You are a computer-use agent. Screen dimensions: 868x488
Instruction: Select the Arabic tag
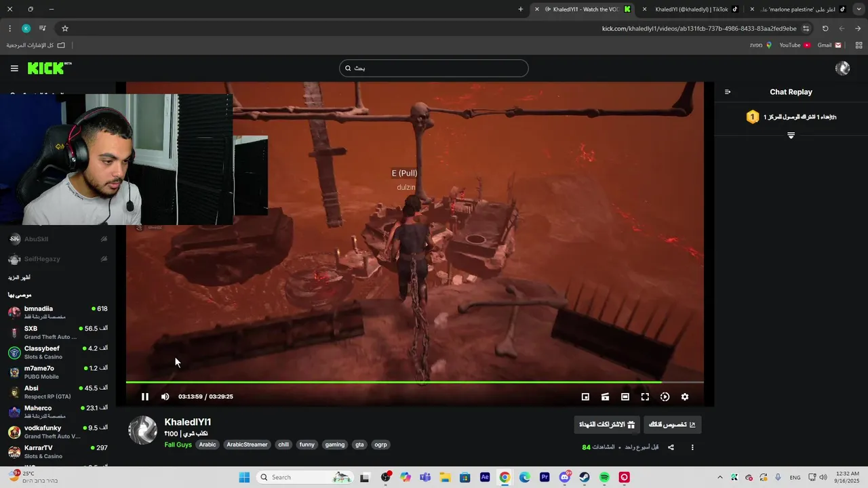click(x=208, y=445)
